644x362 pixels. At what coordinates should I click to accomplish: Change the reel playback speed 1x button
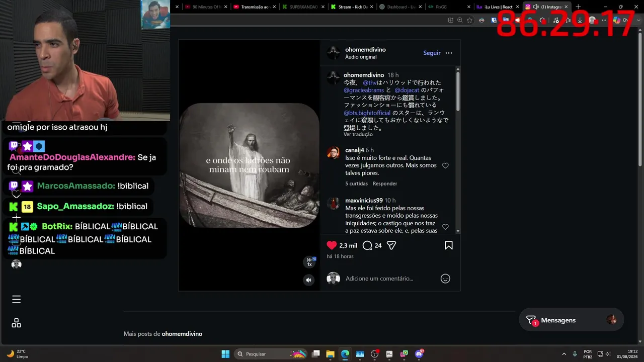tap(310, 262)
